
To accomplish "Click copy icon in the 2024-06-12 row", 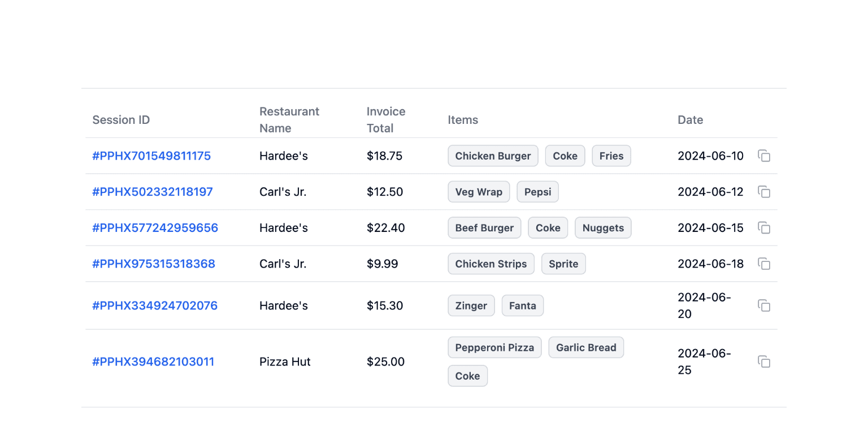I will (x=764, y=192).
